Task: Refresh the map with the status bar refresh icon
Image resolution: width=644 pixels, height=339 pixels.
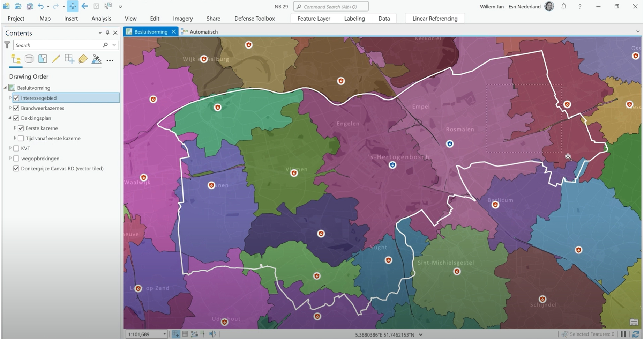Action: 636,334
